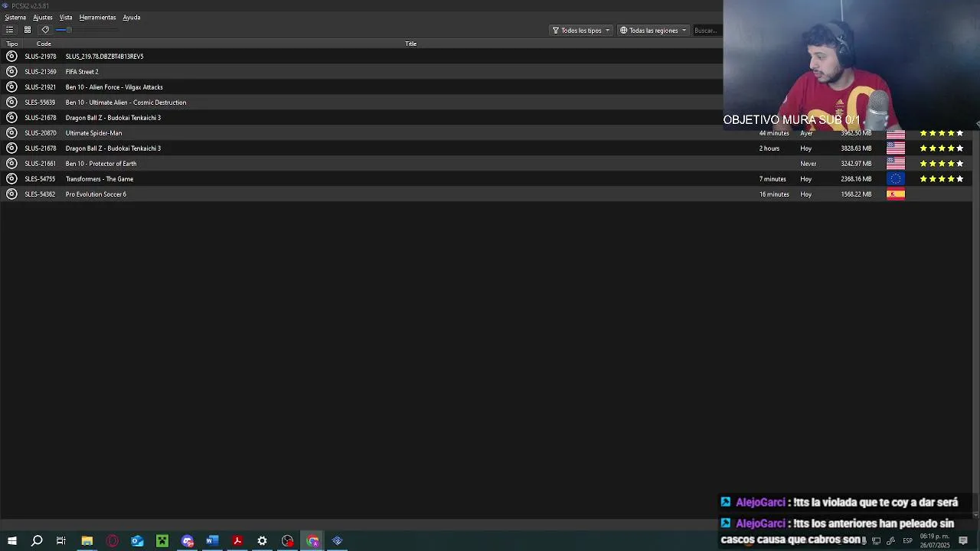The height and width of the screenshot is (551, 980).
Task: Click code SLUS-20870
Action: pyautogui.click(x=41, y=133)
